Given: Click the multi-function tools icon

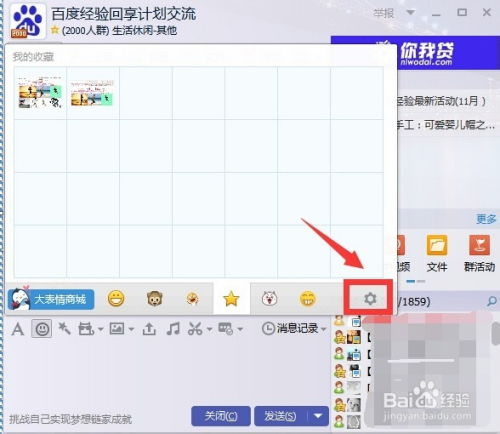Looking at the screenshot, I should tap(226, 329).
